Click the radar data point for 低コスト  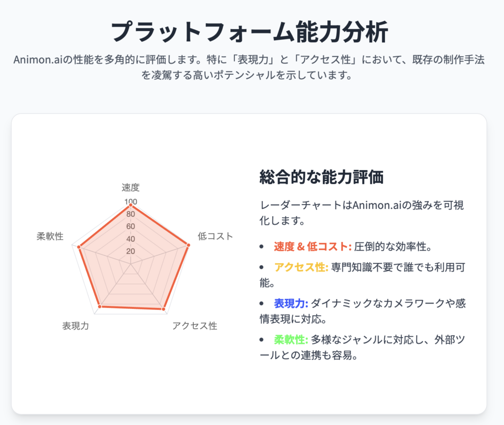coord(189,245)
